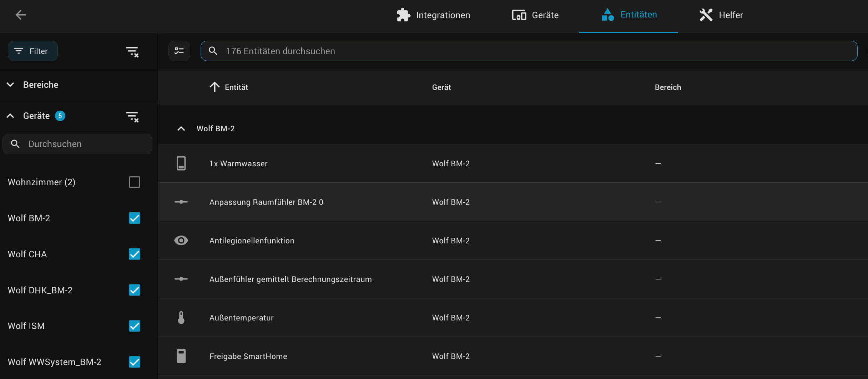
Task: Clear all filters icon next to Filter button
Action: tap(132, 52)
